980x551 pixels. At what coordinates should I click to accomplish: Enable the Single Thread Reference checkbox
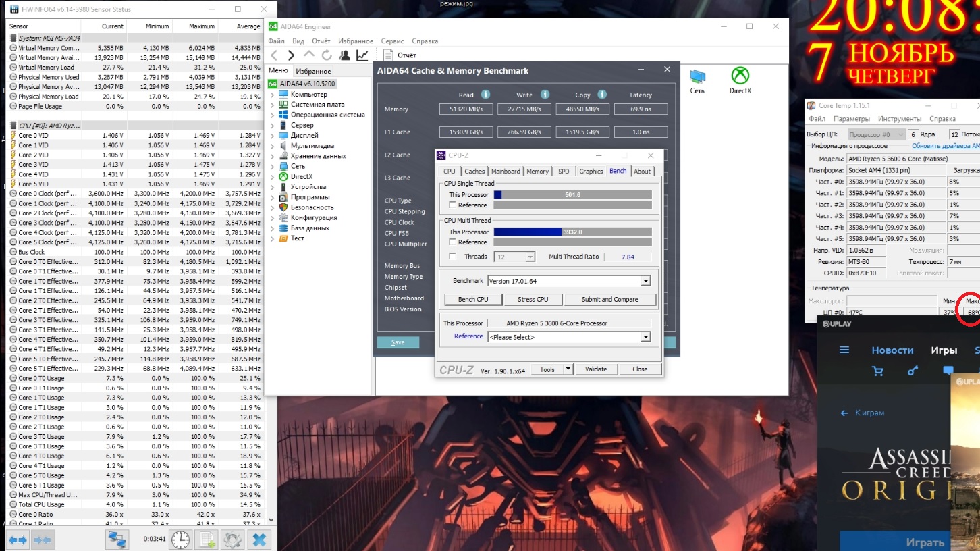tap(452, 205)
